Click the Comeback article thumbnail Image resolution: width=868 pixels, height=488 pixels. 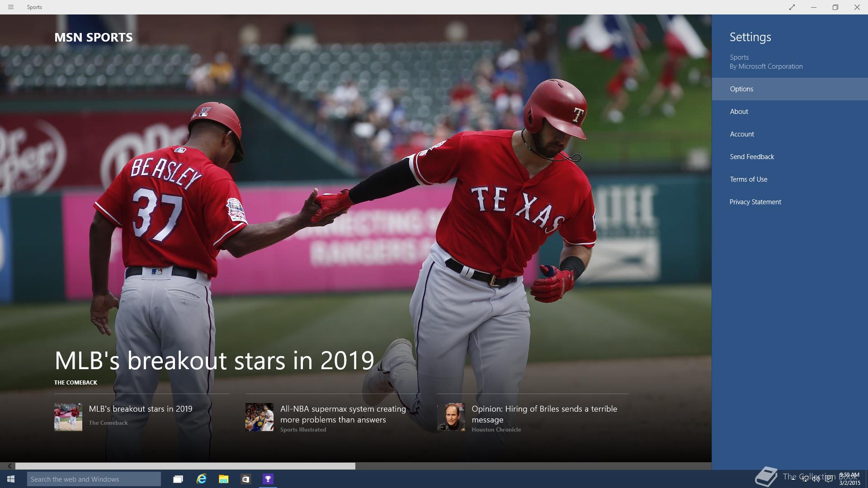point(68,417)
